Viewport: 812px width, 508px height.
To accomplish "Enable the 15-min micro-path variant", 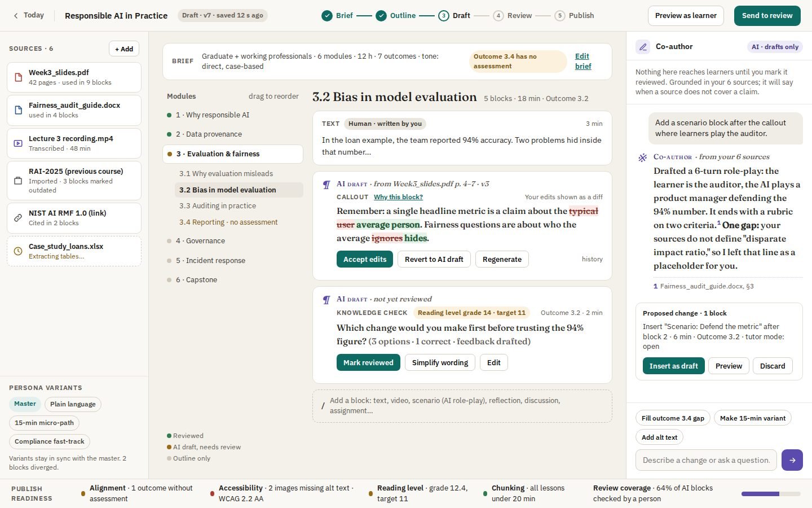I will coord(44,423).
